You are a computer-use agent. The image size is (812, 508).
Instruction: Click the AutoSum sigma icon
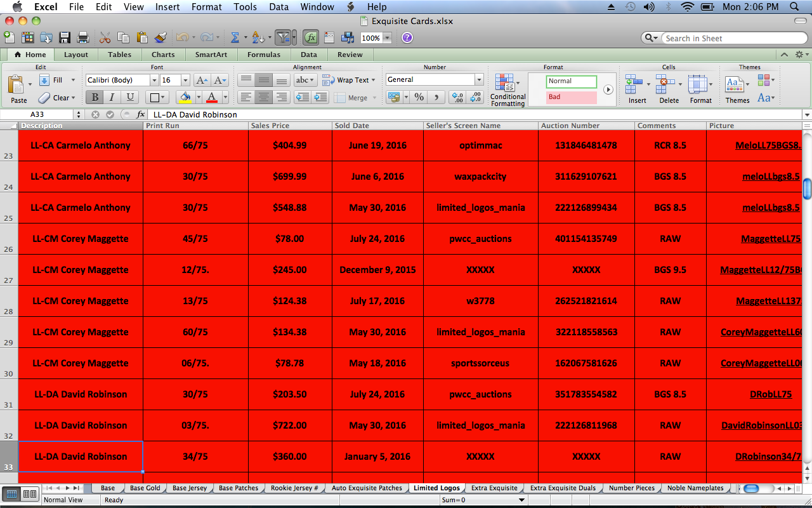click(235, 38)
